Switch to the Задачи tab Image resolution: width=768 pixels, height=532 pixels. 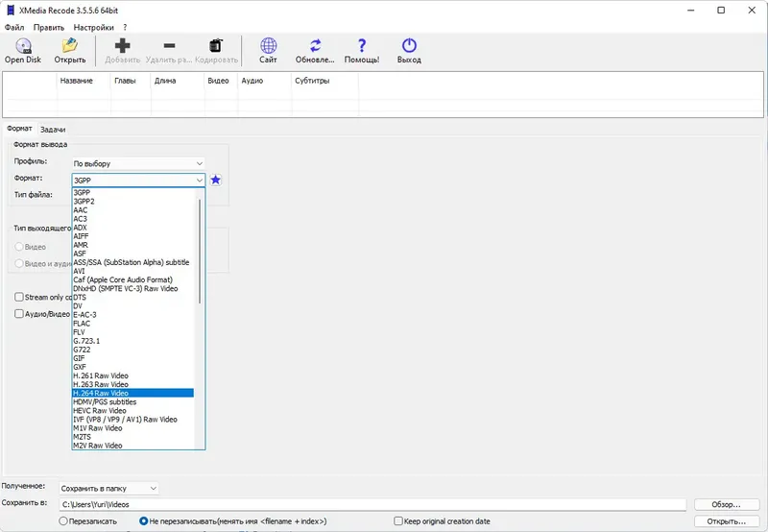pos(53,130)
